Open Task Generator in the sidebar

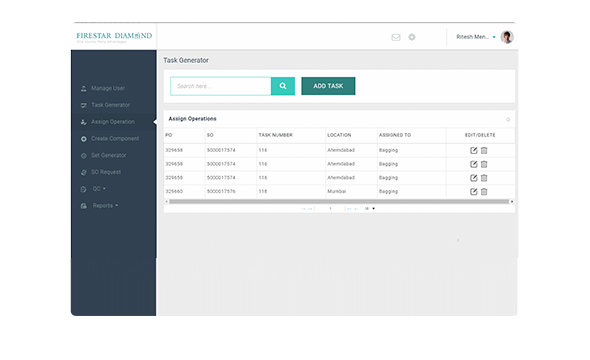click(x=110, y=105)
